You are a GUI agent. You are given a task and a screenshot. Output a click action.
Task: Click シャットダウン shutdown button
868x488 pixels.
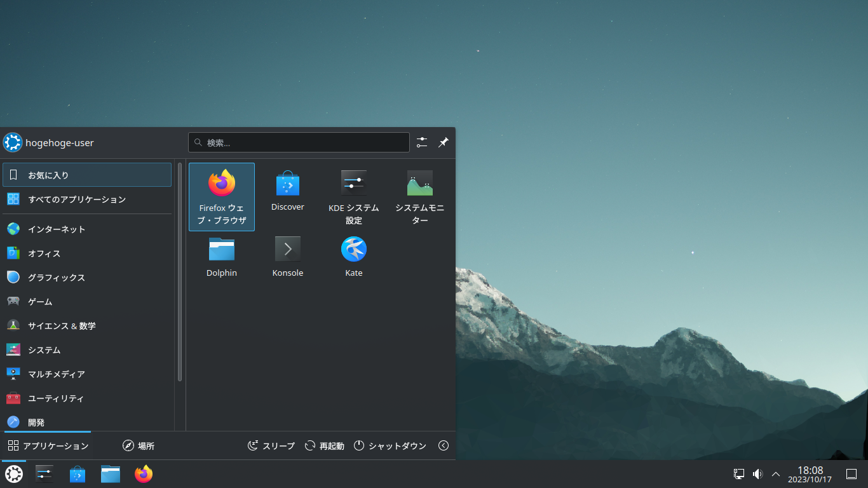(x=390, y=445)
